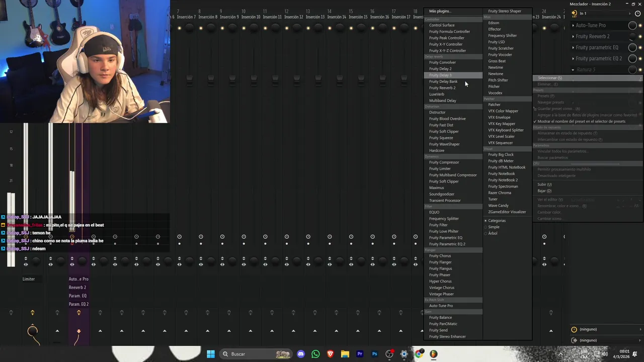
Task: Open Fruity parametric EQ slot dropdown arrow
Action: tap(573, 47)
